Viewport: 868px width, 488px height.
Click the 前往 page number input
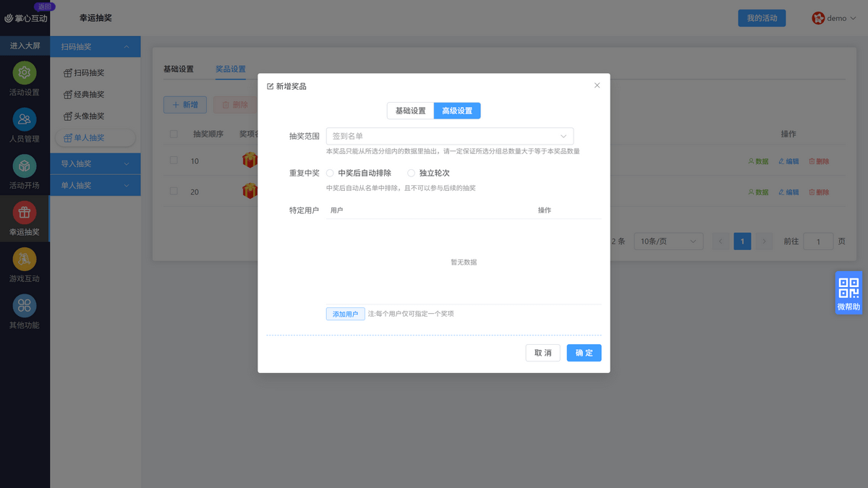pyautogui.click(x=819, y=241)
